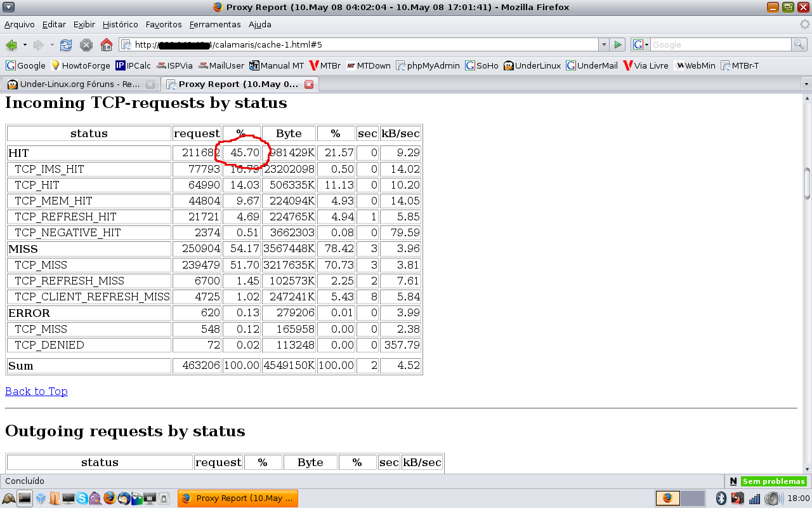812x508 pixels.
Task: Close the Under-Linux.org Fóruns tab
Action: click(x=150, y=84)
